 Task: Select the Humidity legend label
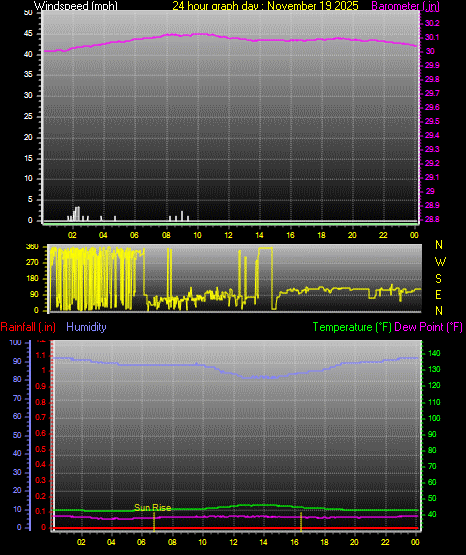[86, 327]
